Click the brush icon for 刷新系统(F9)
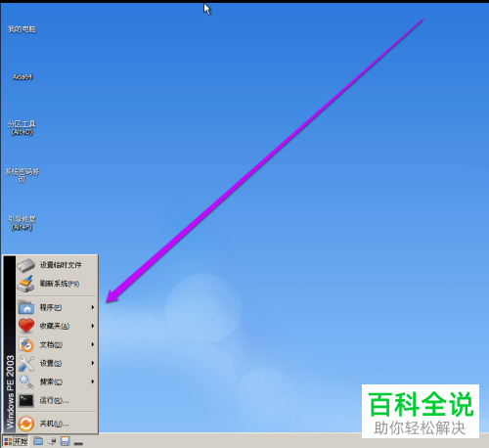 click(25, 284)
